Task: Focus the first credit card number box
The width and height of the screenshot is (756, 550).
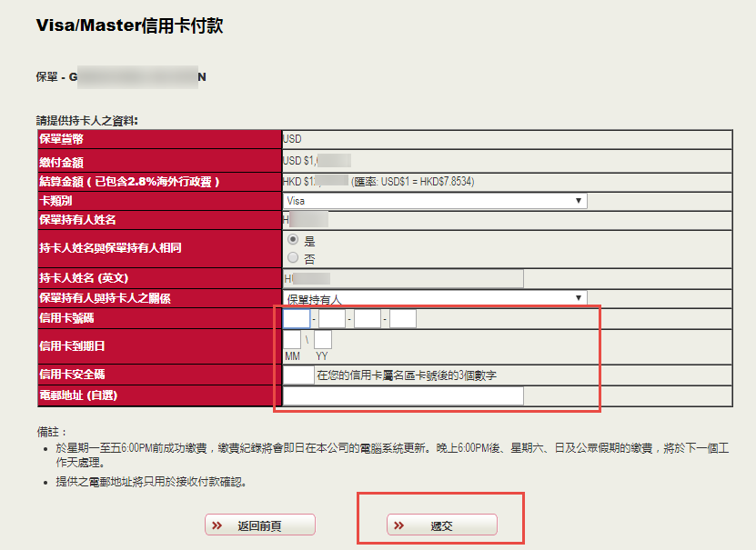Action: click(x=297, y=318)
